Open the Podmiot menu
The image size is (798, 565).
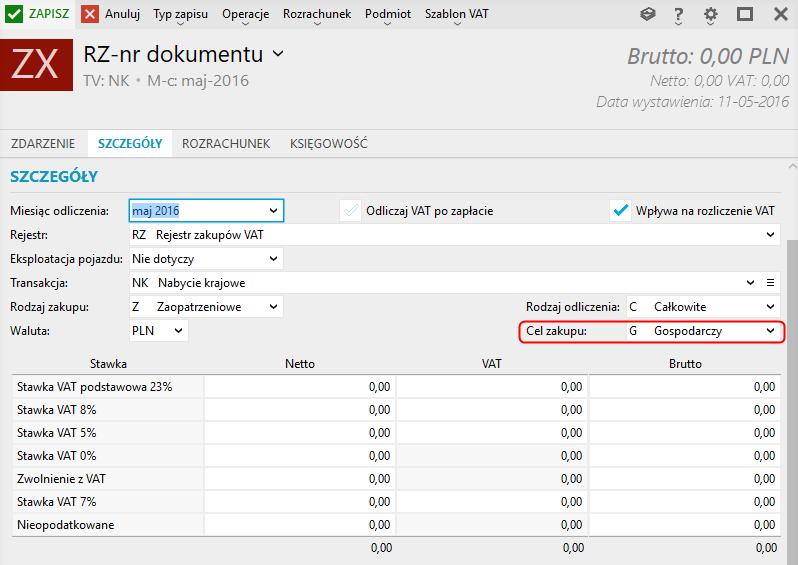click(388, 14)
